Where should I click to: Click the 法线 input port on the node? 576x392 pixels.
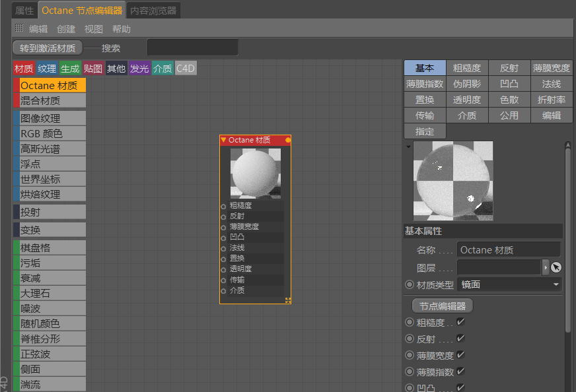pos(223,249)
